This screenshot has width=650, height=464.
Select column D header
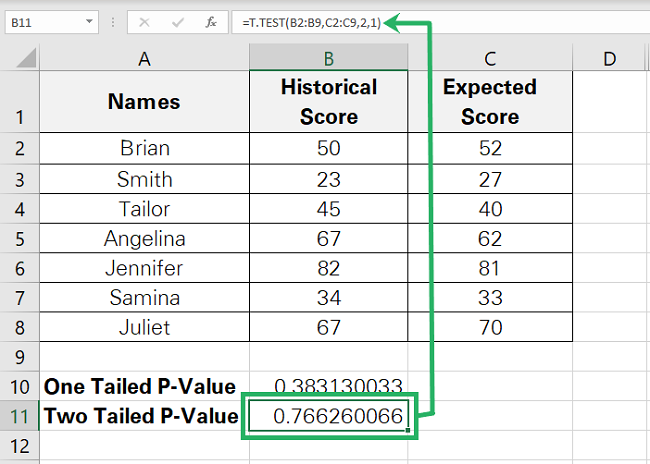click(x=609, y=60)
